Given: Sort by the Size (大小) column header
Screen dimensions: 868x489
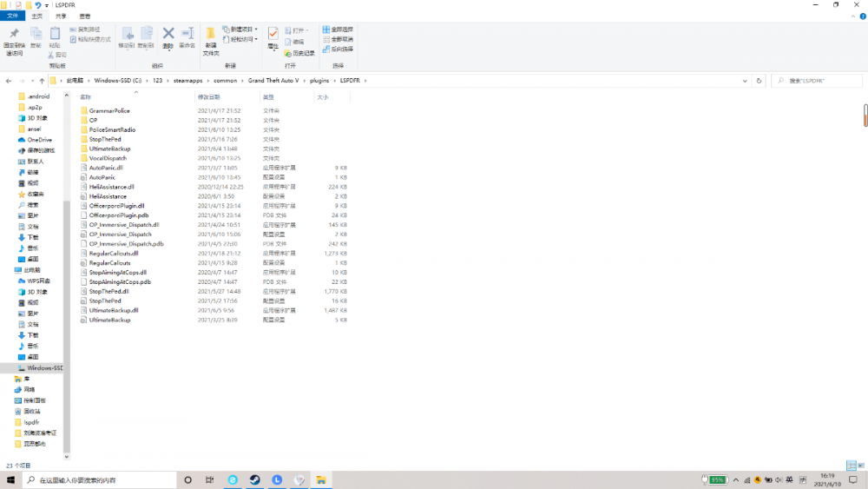Looking at the screenshot, I should coord(332,97).
